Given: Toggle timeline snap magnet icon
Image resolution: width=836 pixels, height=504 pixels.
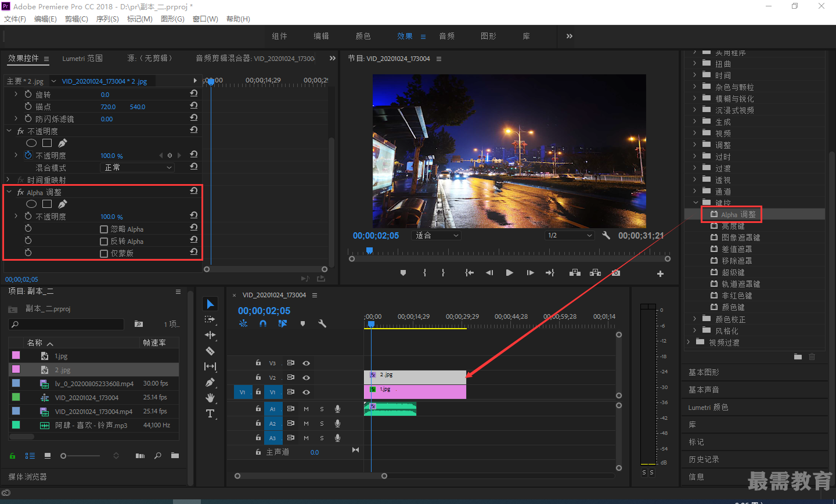Looking at the screenshot, I should point(263,323).
